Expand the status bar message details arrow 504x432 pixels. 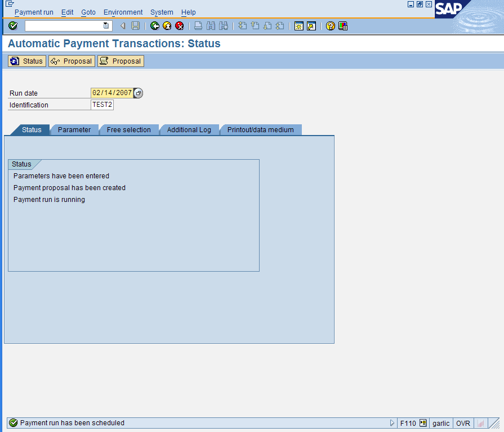point(393,423)
